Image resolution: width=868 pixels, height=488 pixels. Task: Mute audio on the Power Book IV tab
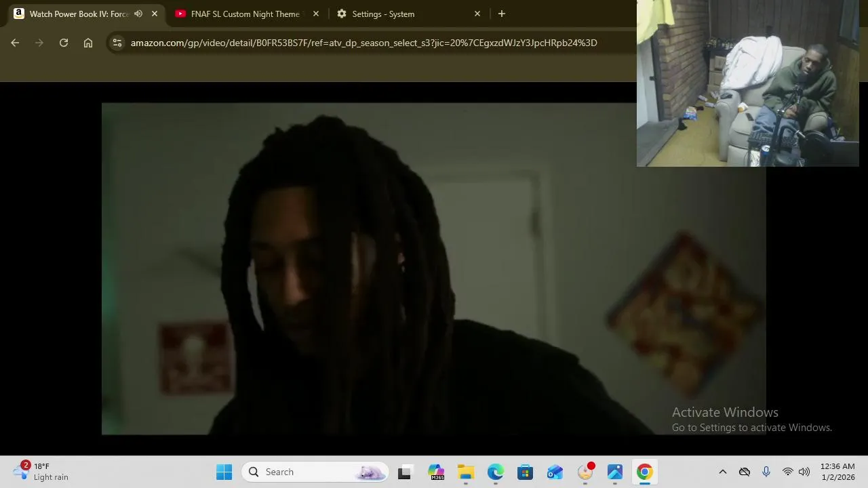coord(138,14)
